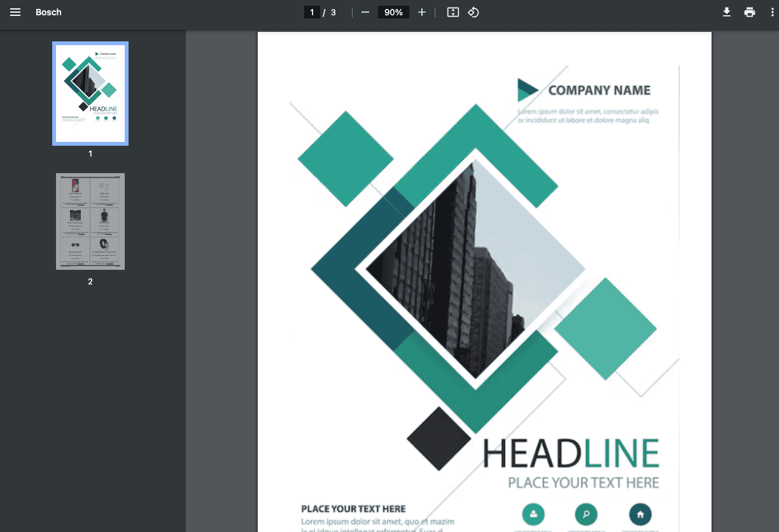Click the fit-to-page icon
Image resolution: width=779 pixels, height=532 pixels.
(453, 12)
